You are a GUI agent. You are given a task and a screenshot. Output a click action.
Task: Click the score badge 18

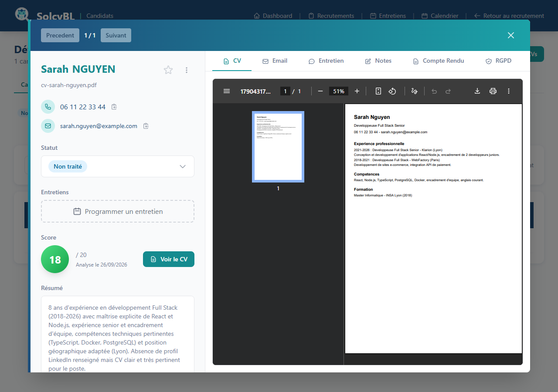[x=55, y=259]
